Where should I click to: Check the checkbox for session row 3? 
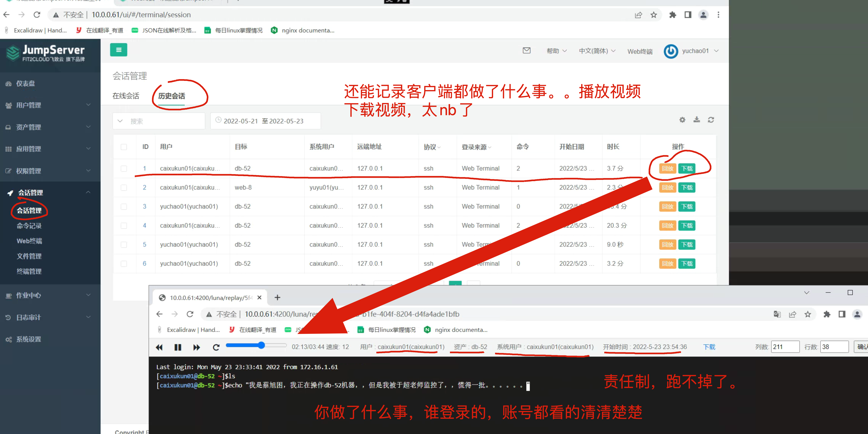tap(124, 206)
